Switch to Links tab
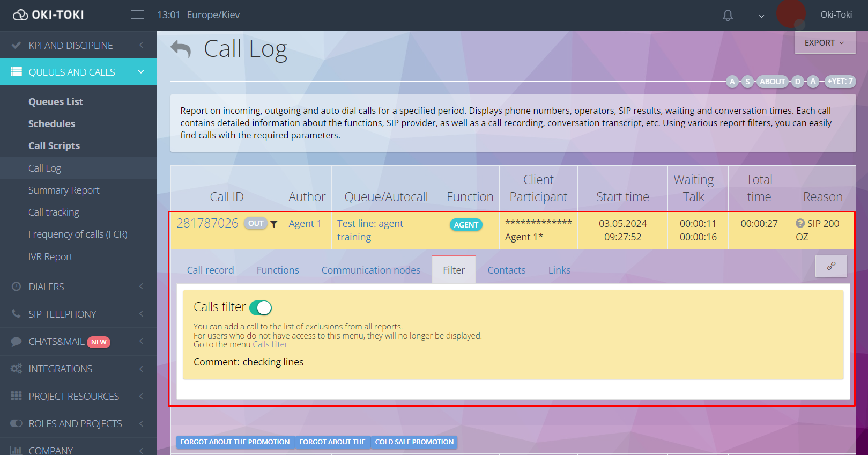 click(559, 270)
